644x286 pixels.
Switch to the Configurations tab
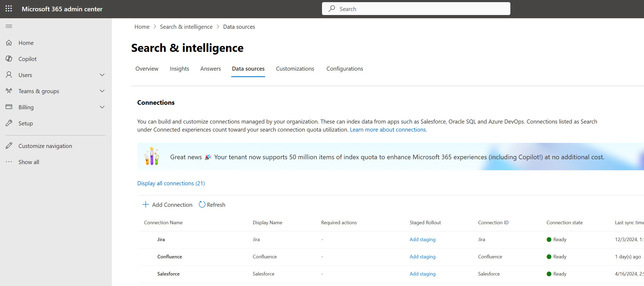pyautogui.click(x=345, y=69)
